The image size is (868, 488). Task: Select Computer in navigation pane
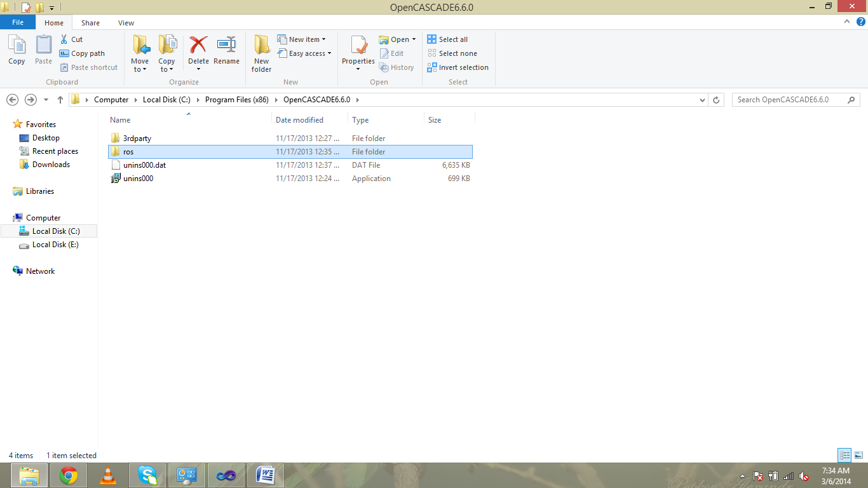(x=43, y=218)
